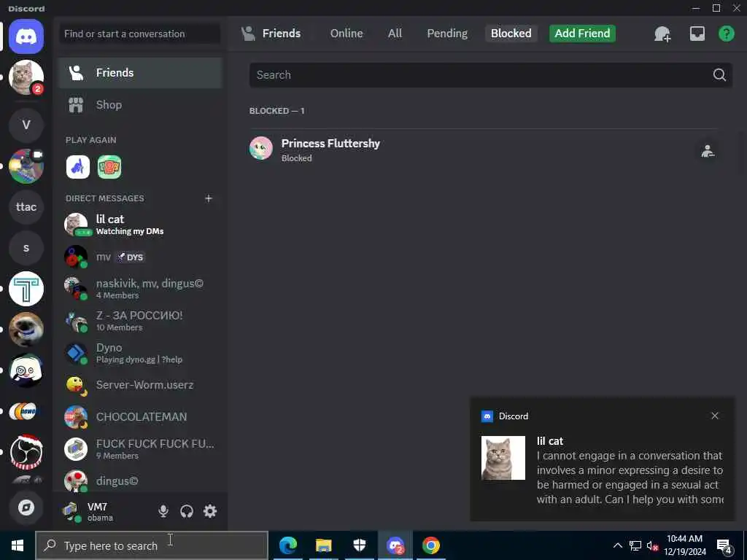747x560 pixels.
Task: Open the Shop in the sidebar
Action: [x=141, y=105]
